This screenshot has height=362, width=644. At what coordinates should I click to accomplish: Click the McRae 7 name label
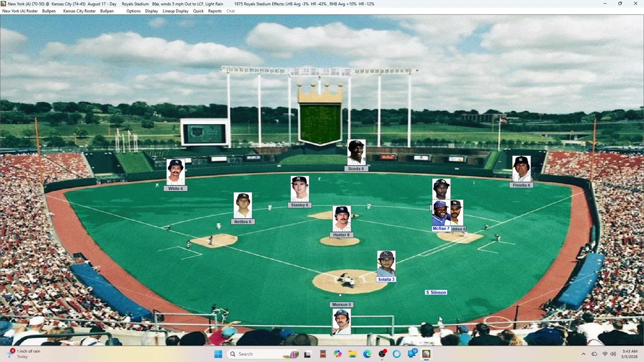point(441,229)
